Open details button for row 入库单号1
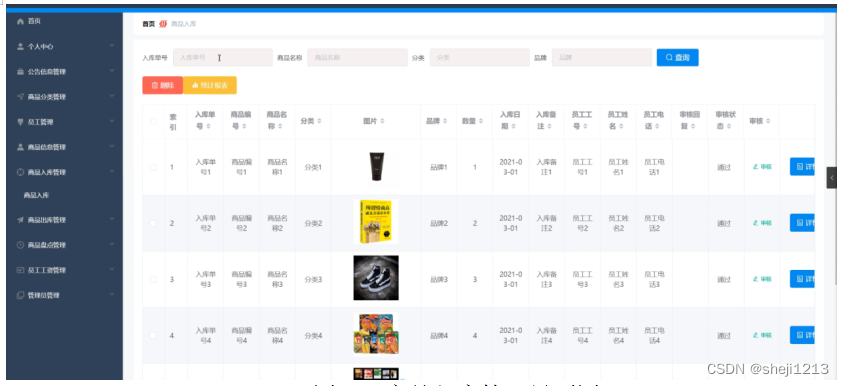This screenshot has width=844, height=386. click(802, 166)
